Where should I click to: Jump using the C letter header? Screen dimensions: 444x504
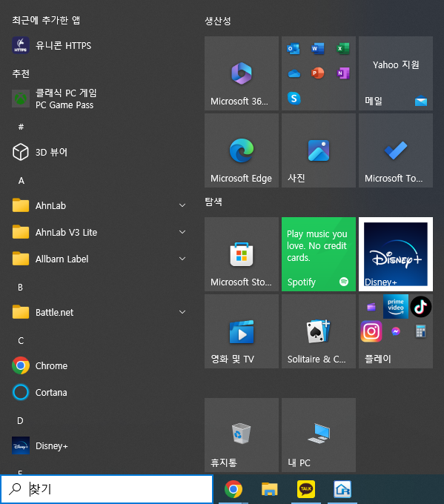(21, 340)
